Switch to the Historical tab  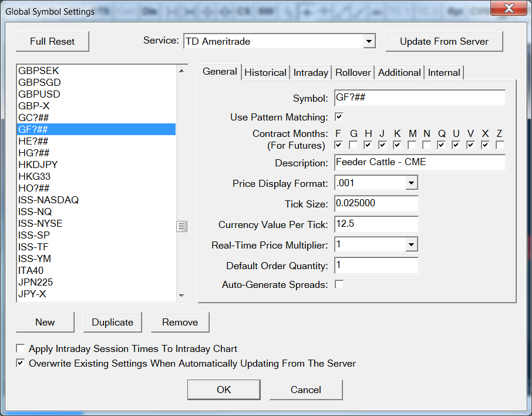265,73
